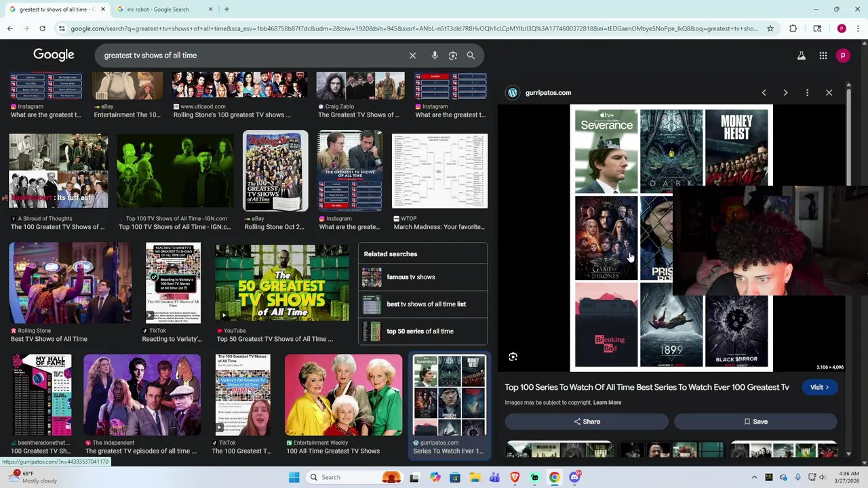The image size is (868, 488).
Task: Open Search Labs flask icon
Action: tap(802, 56)
